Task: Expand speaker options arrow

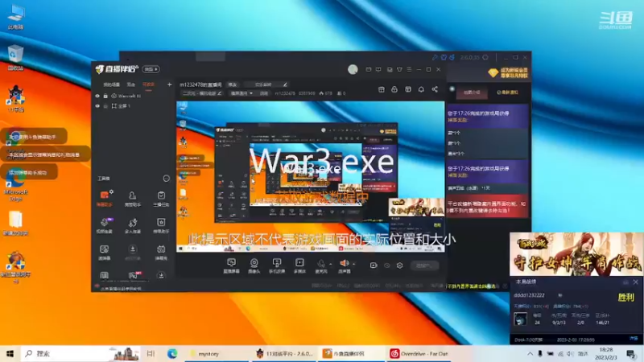Action: [x=354, y=264]
